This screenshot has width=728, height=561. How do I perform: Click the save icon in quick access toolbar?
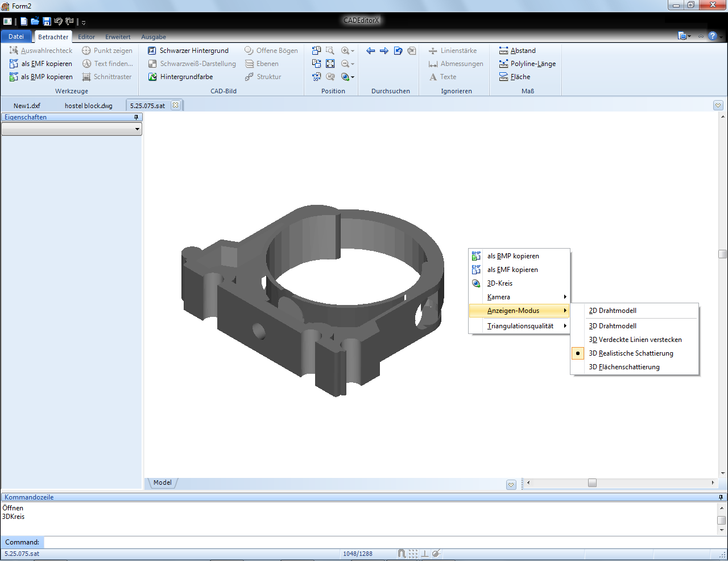tap(47, 22)
